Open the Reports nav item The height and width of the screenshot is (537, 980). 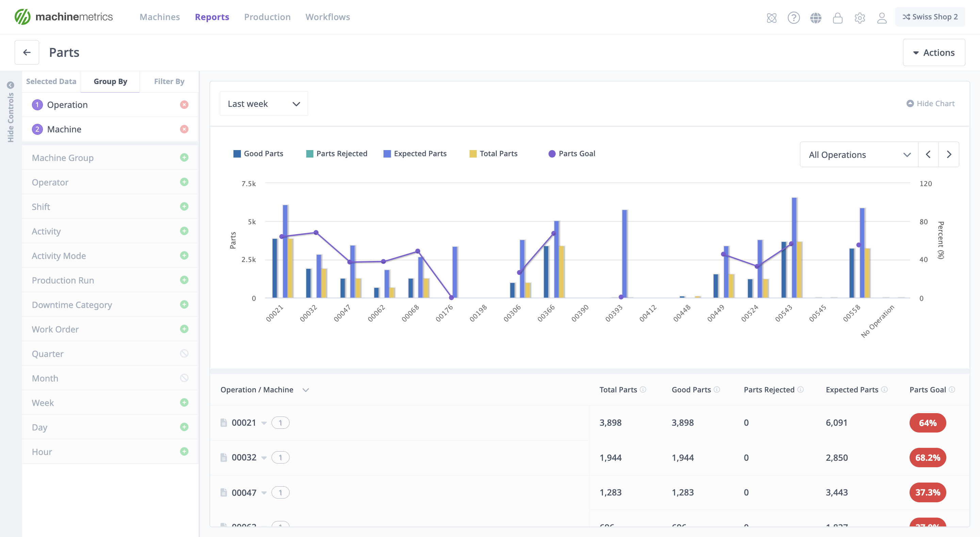click(212, 17)
